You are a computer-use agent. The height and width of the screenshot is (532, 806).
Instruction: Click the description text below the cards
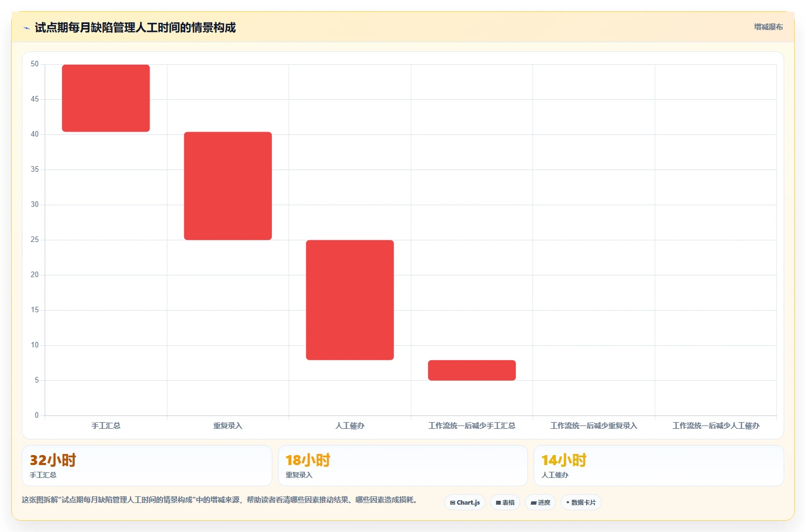220,500
